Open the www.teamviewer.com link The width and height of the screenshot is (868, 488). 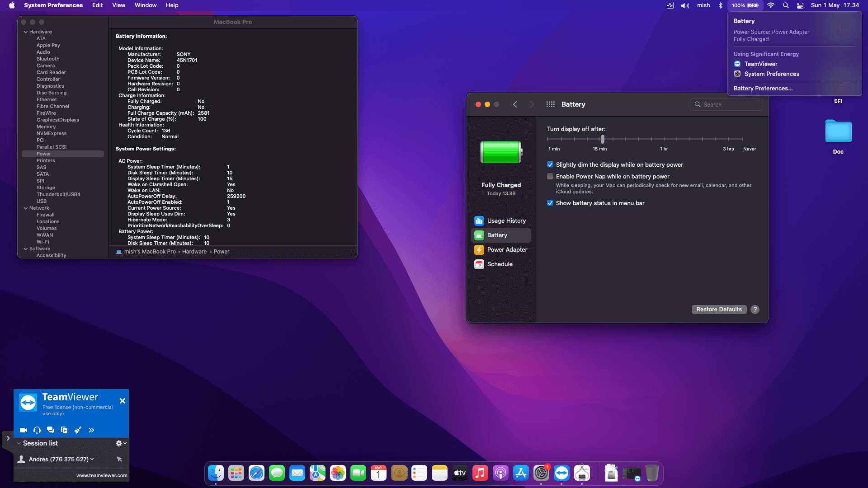(x=102, y=475)
